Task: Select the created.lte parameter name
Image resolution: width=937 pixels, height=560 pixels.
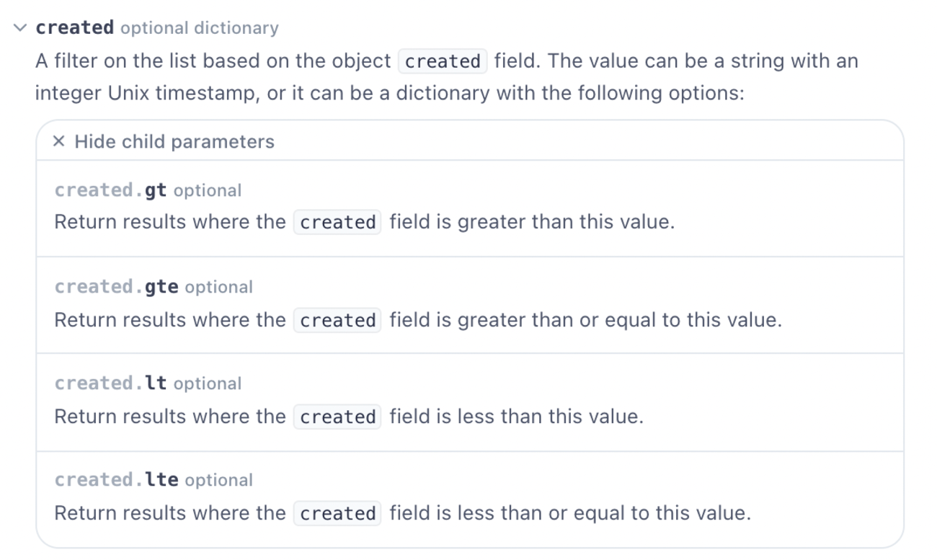Action: [116, 480]
